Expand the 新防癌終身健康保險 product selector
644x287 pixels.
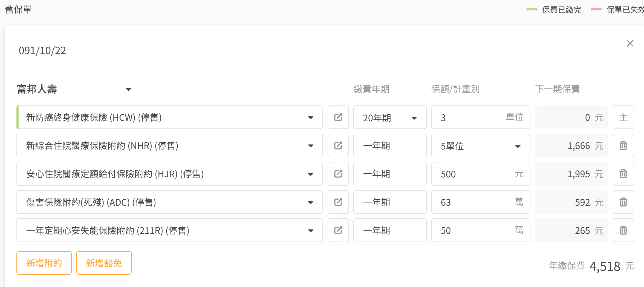[310, 118]
